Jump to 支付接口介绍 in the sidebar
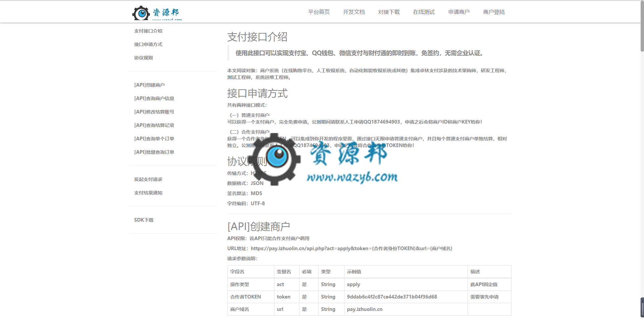 (148, 31)
